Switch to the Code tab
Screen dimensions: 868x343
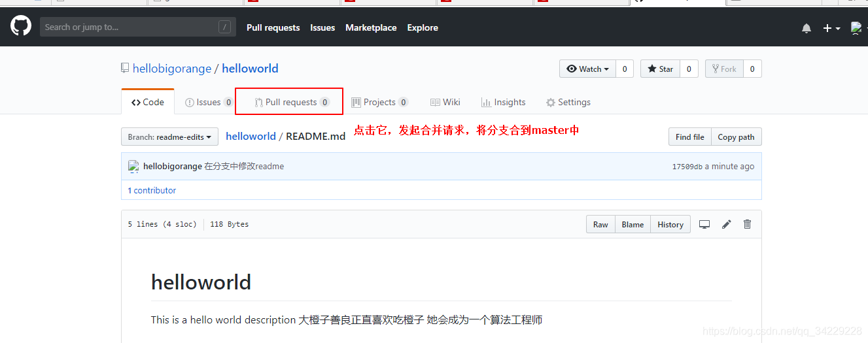point(148,102)
